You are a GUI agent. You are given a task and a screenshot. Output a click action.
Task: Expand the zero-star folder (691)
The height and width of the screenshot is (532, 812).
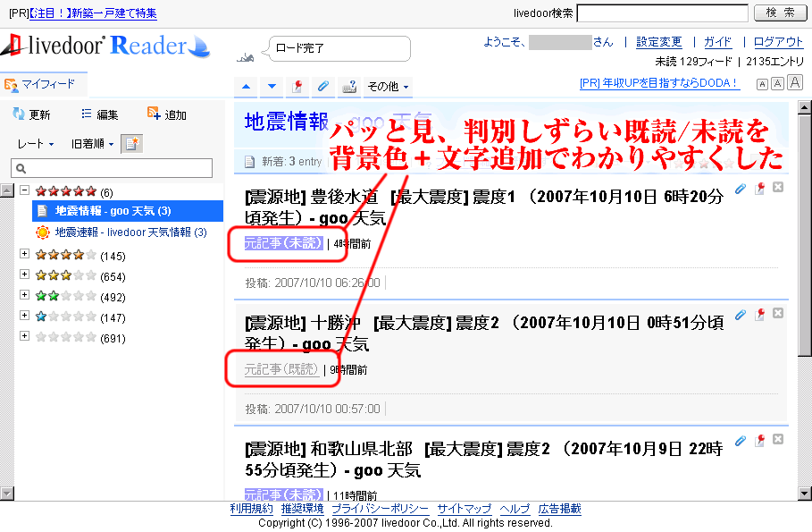coord(24,336)
